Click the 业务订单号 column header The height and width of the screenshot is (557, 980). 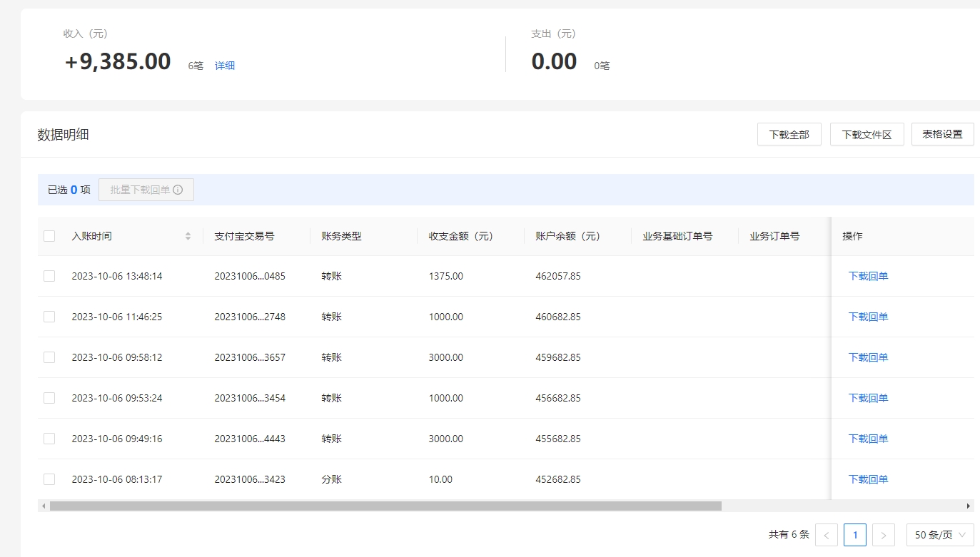point(774,236)
